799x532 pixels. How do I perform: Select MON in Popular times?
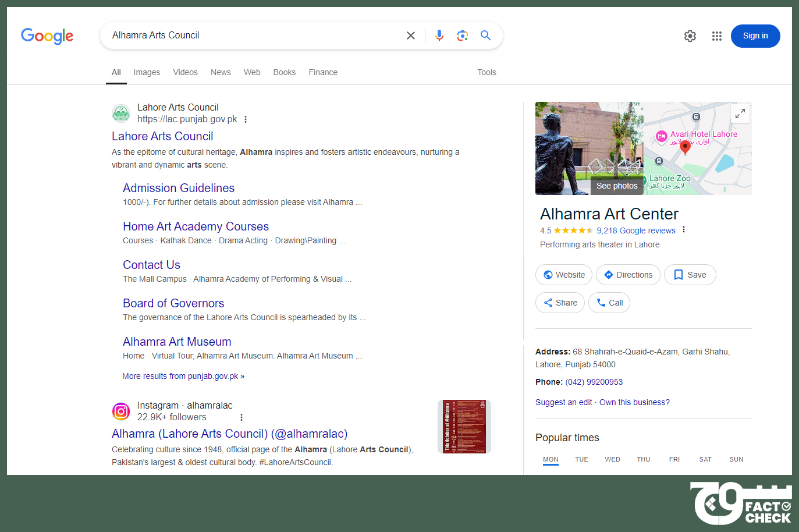pyautogui.click(x=551, y=459)
